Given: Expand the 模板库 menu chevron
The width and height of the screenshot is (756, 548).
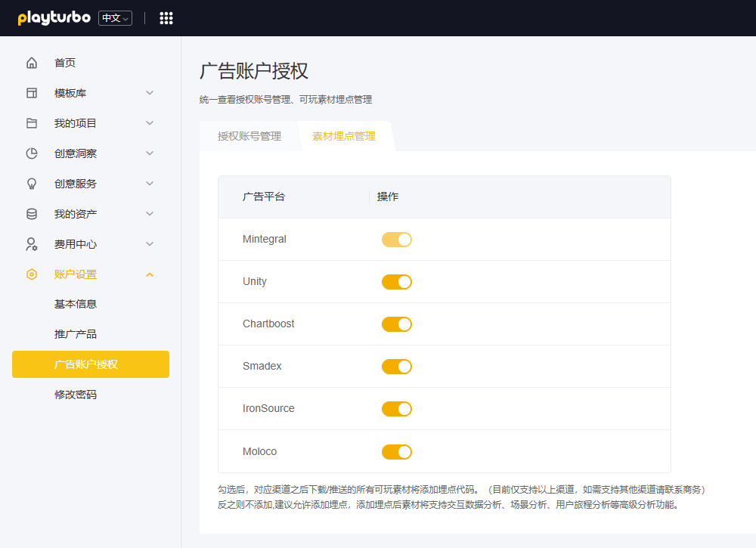Looking at the screenshot, I should 150,93.
